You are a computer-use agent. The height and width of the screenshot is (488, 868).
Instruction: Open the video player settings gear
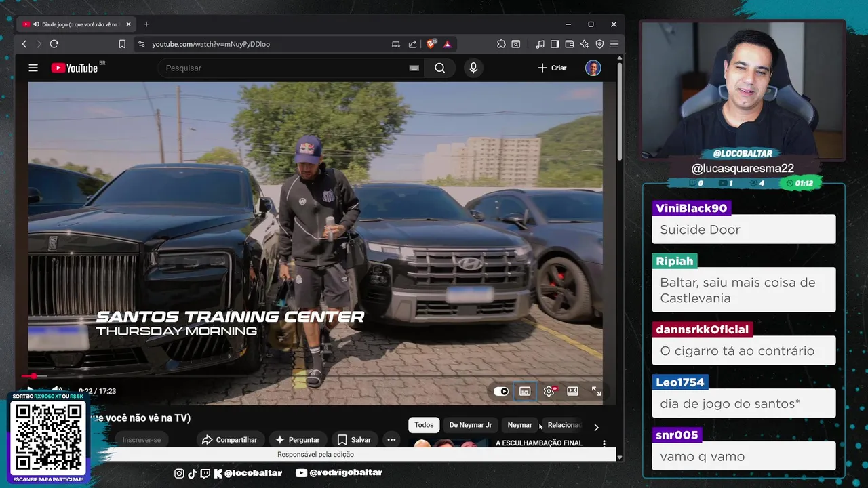pos(549,391)
